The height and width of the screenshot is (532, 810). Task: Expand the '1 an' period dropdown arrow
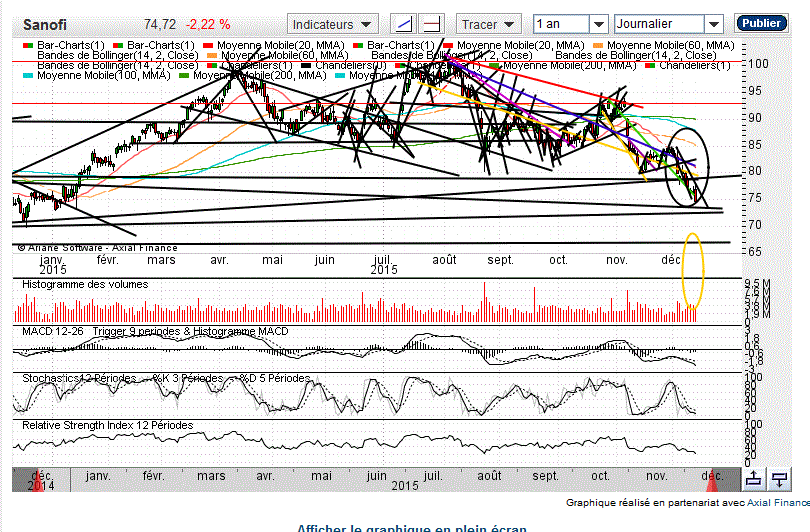(599, 24)
